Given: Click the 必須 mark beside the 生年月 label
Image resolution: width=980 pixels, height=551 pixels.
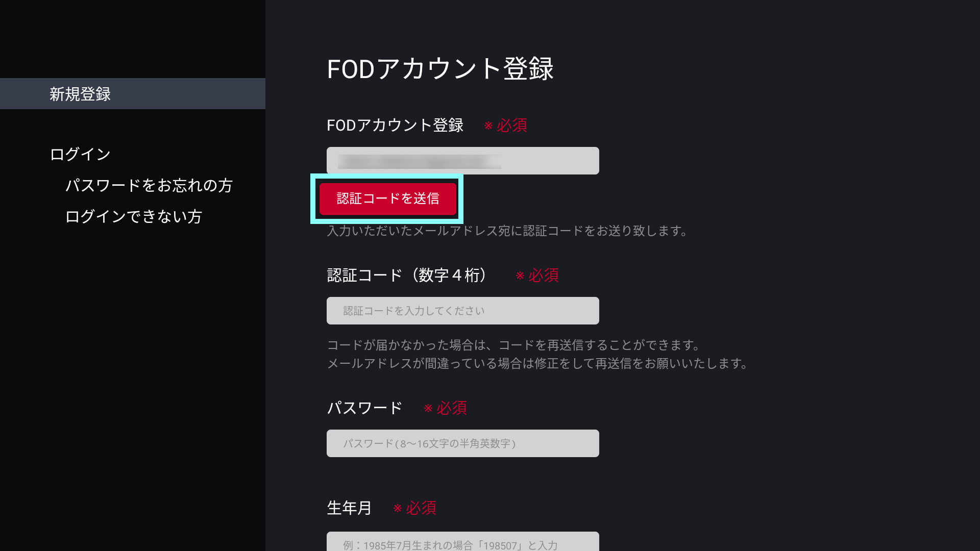Looking at the screenshot, I should pyautogui.click(x=415, y=508).
